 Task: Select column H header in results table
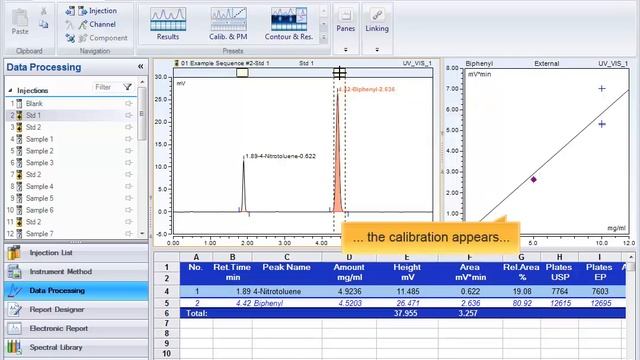pyautogui.click(x=560, y=257)
